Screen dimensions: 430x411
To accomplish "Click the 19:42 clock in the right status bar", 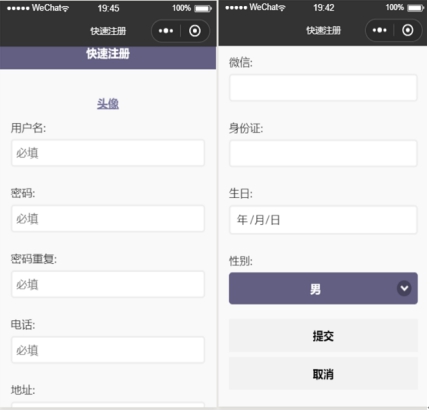I will 323,8.
